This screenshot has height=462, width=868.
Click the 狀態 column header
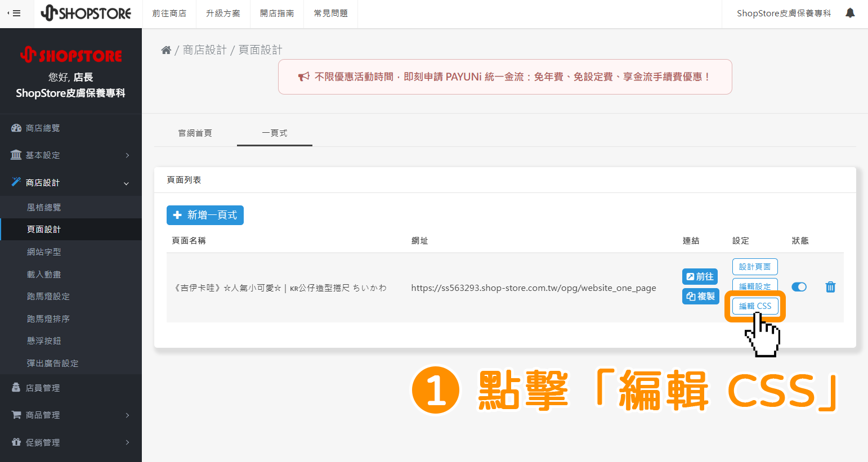click(x=800, y=240)
